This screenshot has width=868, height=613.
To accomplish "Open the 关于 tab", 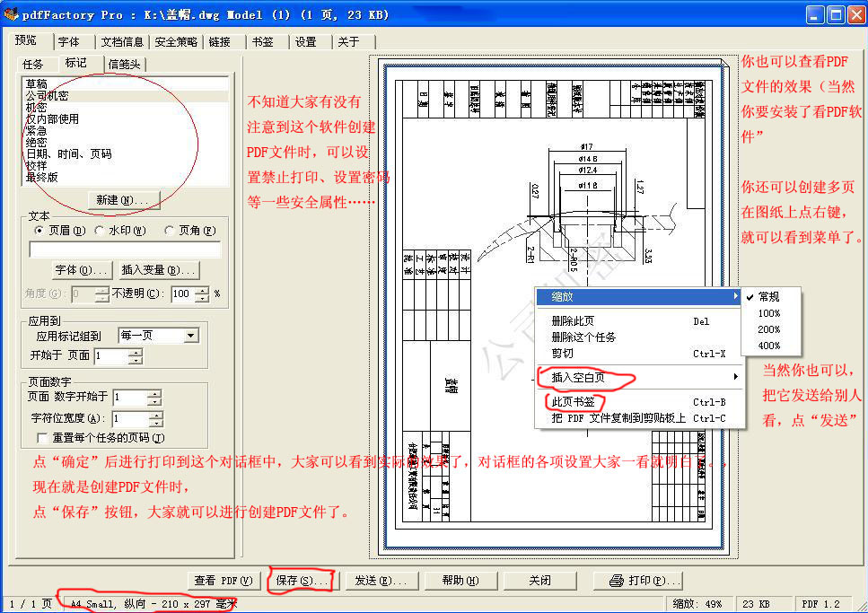I will 349,42.
